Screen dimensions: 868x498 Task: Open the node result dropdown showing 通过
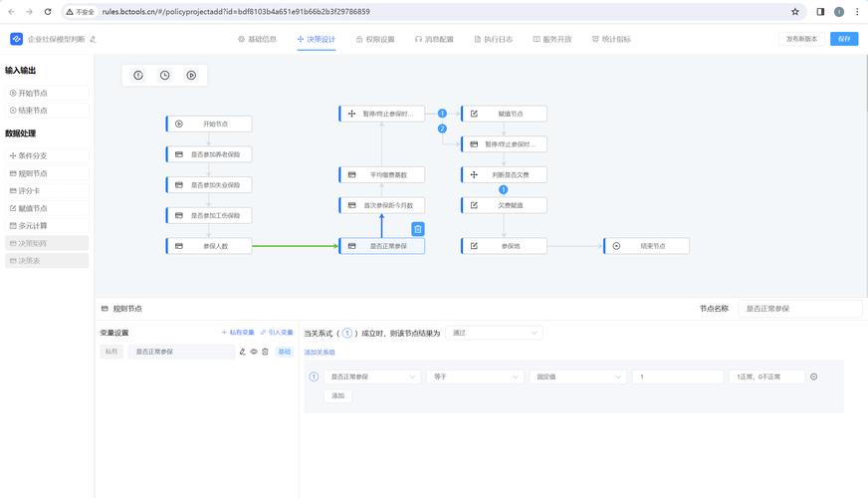click(x=493, y=333)
